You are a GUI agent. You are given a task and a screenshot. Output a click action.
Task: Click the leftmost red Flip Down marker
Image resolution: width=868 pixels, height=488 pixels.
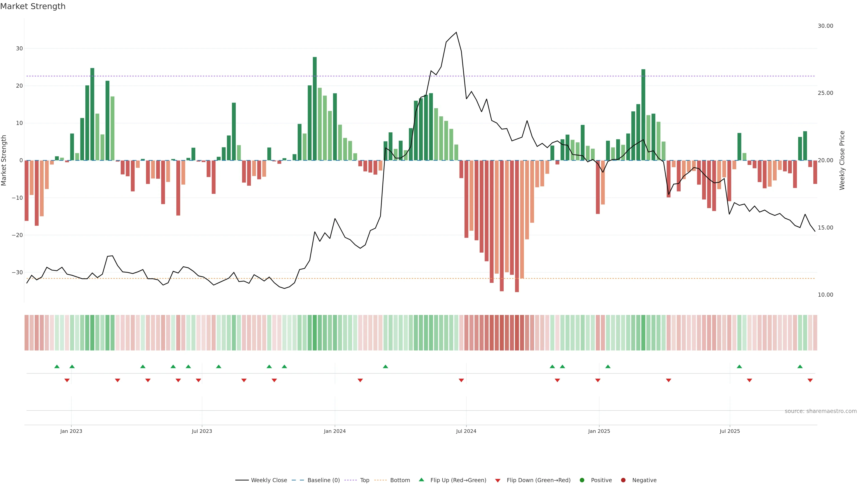67,380
